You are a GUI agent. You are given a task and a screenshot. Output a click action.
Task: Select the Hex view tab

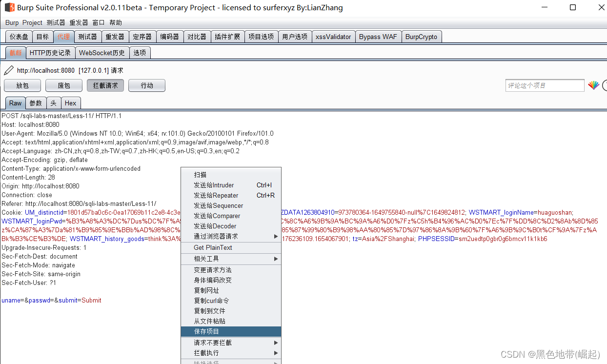point(71,103)
